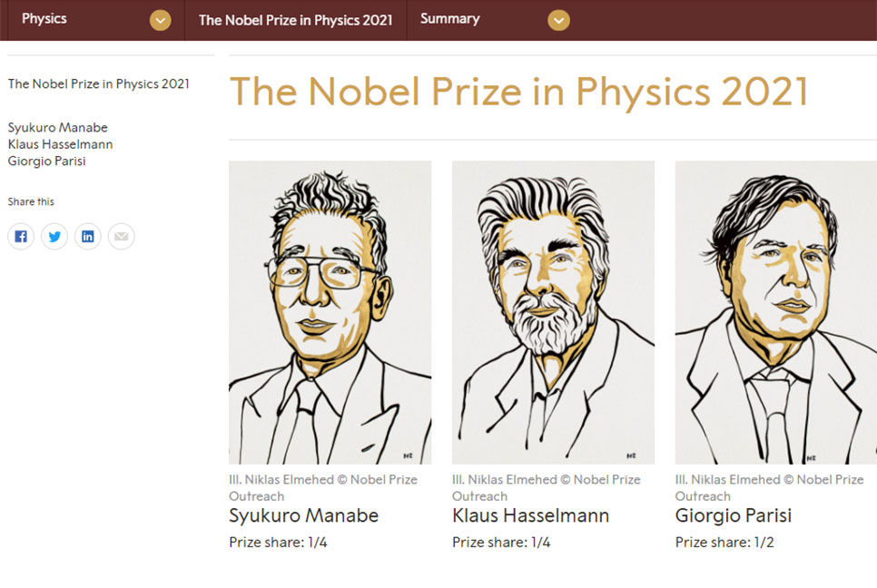The height and width of the screenshot is (588, 877).
Task: Open Klaus Hasselmann name below portrait
Action: (530, 515)
